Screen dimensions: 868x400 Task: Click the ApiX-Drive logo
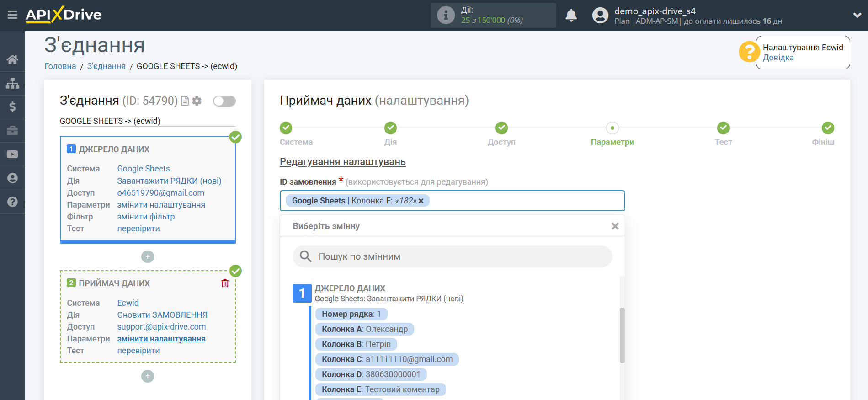point(64,15)
